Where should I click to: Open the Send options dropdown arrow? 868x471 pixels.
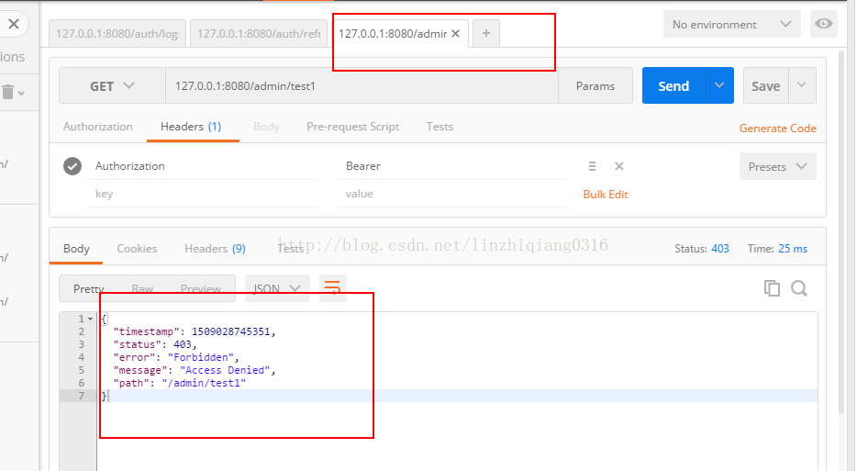719,85
